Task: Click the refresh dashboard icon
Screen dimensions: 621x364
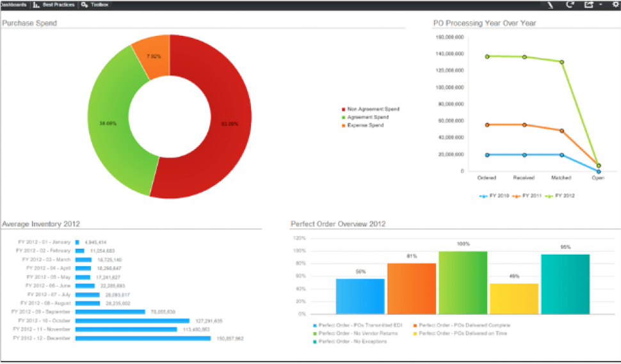Action: coord(570,4)
